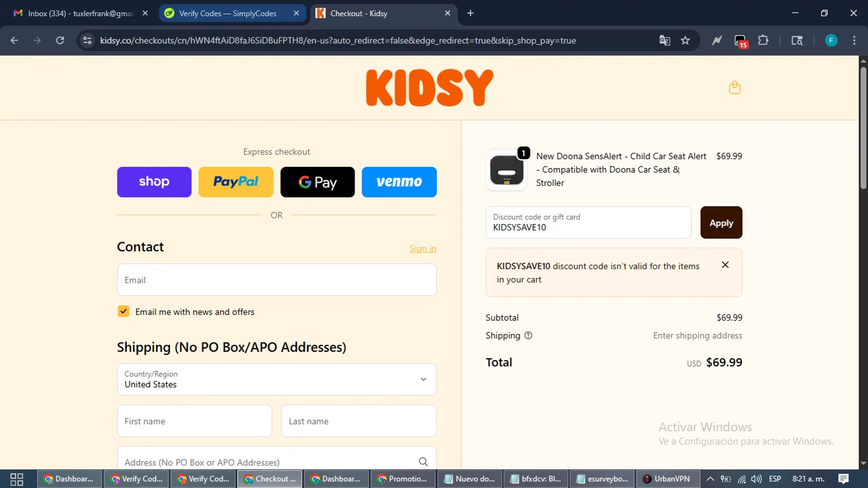
Task: Click the ESP language indicator
Action: coord(775,479)
